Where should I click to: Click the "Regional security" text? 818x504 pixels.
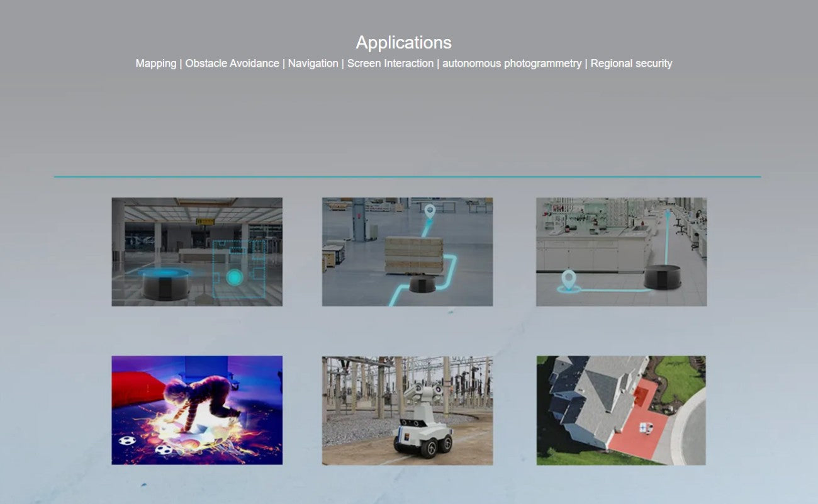click(x=631, y=64)
